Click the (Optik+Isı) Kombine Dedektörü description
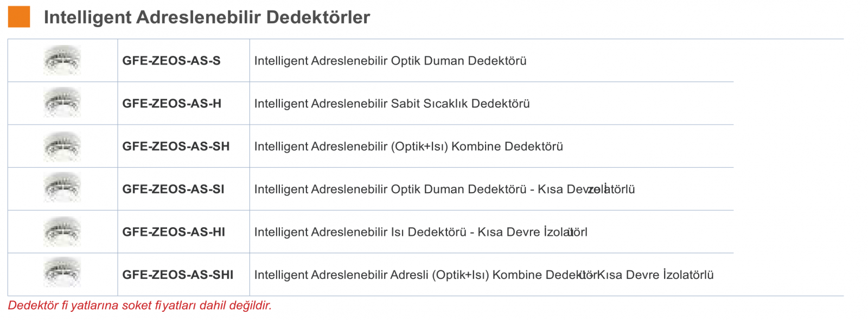868x320 pixels. (409, 146)
